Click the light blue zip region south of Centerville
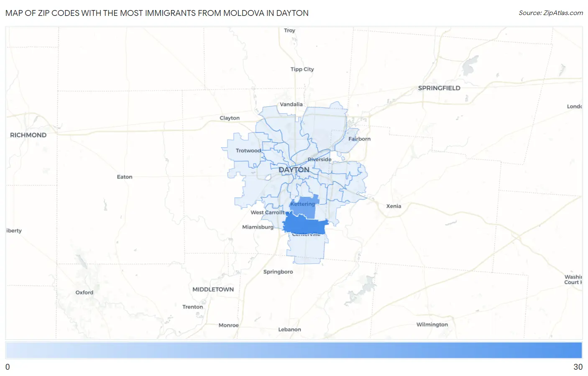Screen dimensions: 588x376 coord(307,249)
